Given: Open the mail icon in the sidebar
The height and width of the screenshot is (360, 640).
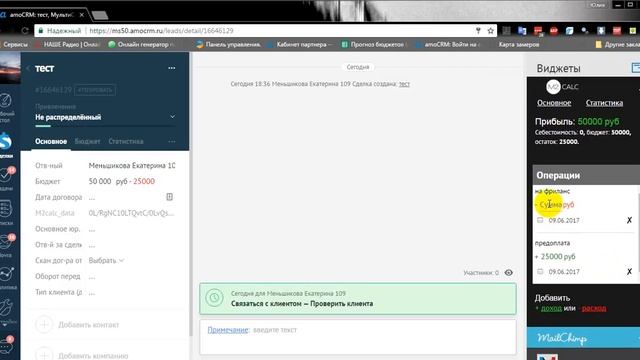Looking at the screenshot, I should 7,241.
